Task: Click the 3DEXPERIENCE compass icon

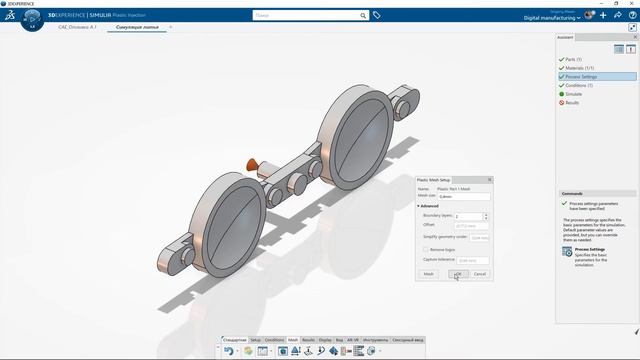Action: (x=32, y=19)
